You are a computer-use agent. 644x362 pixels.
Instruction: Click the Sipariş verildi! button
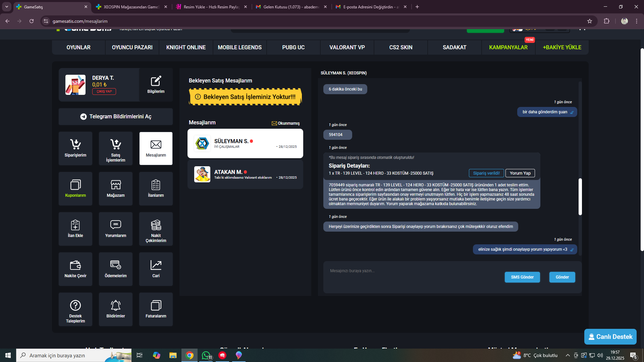[486, 173]
